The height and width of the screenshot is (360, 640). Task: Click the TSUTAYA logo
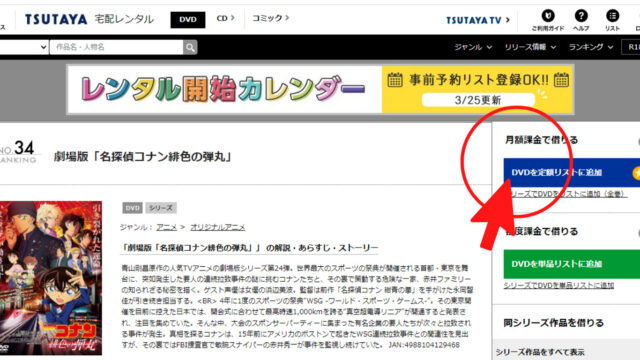point(56,19)
